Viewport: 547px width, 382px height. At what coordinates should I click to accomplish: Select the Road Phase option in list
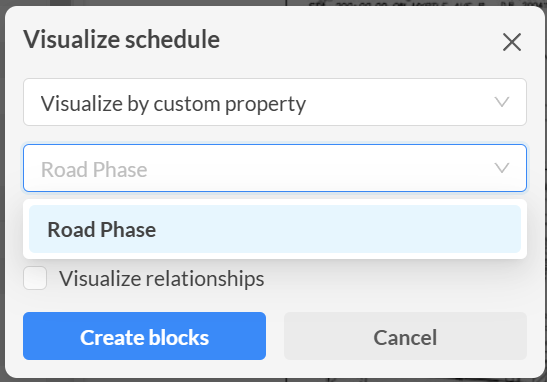pyautogui.click(x=275, y=229)
